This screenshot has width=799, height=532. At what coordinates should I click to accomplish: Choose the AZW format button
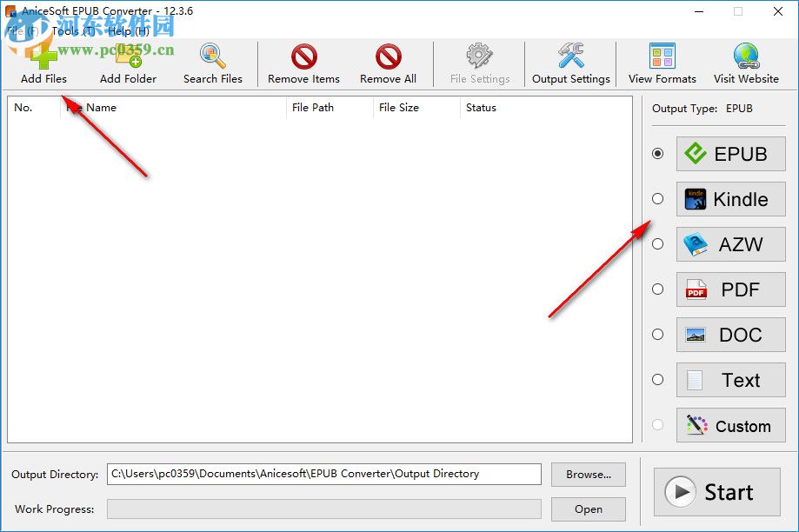(x=730, y=244)
